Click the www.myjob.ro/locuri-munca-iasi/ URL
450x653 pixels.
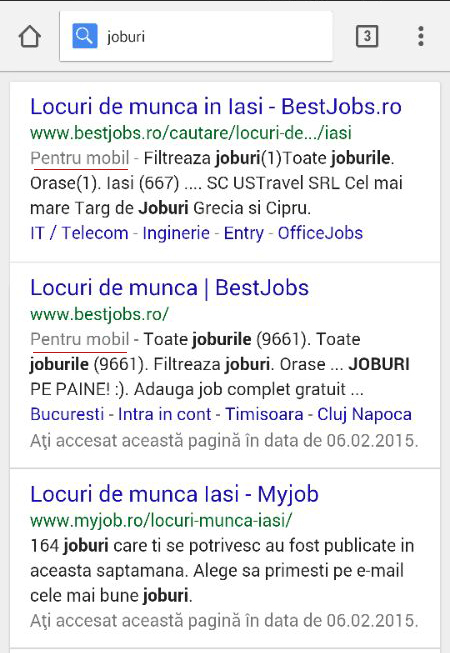tap(162, 521)
